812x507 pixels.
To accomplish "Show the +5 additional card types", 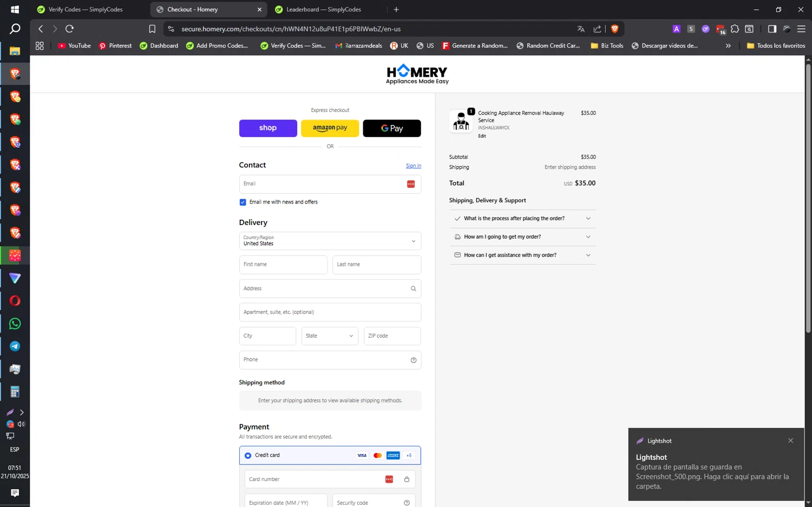I will (409, 456).
